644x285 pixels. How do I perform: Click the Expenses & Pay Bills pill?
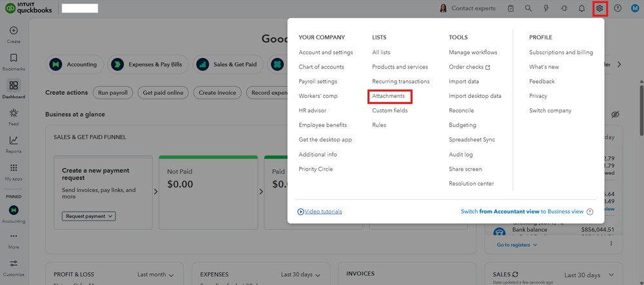(148, 64)
